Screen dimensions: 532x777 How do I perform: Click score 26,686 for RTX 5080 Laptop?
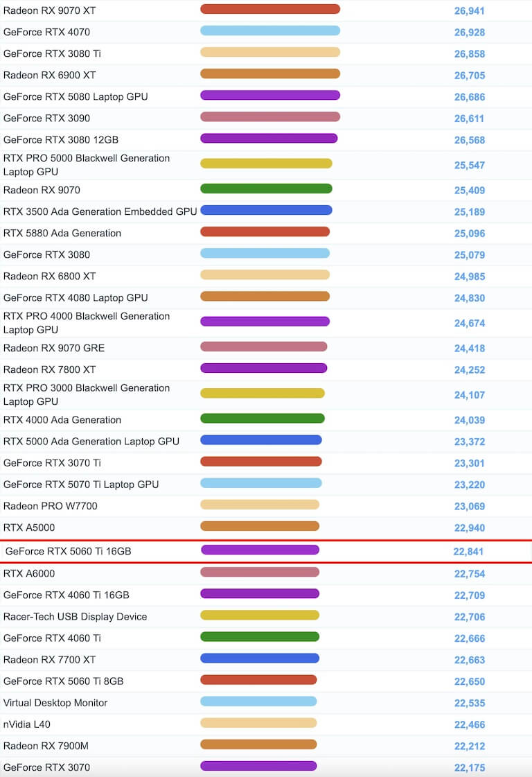pos(470,97)
